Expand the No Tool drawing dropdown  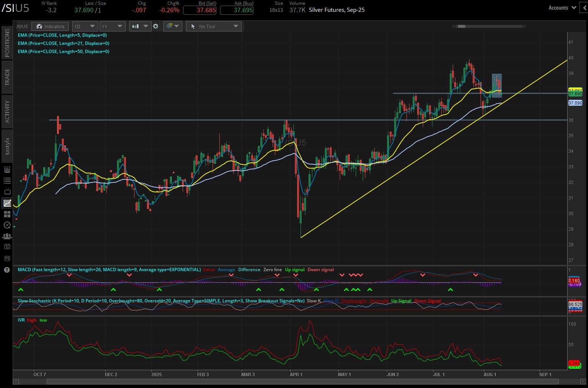pos(214,26)
